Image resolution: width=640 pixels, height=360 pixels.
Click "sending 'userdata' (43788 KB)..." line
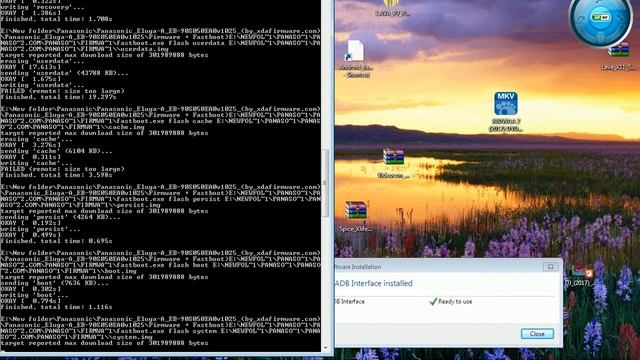click(64, 73)
